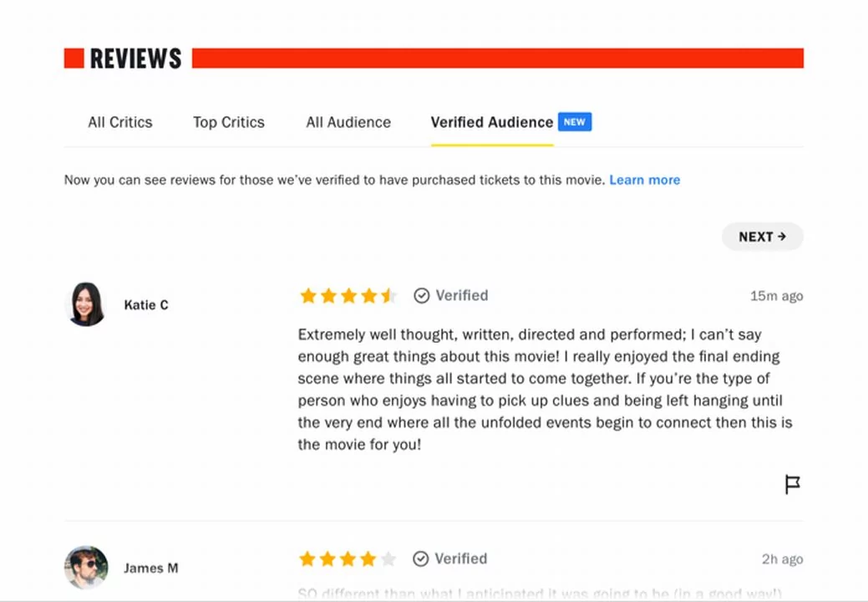
Task: Click James M's verified checkmark icon
Action: 421,559
